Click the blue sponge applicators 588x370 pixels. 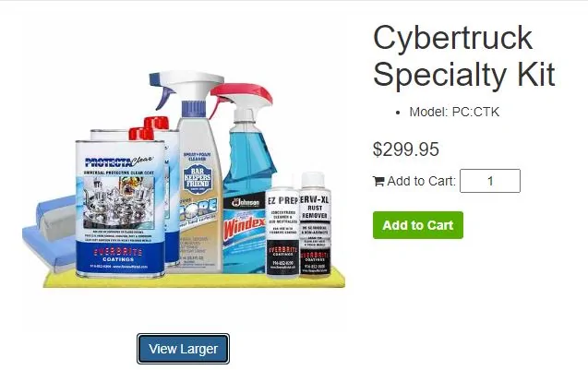pyautogui.click(x=51, y=231)
